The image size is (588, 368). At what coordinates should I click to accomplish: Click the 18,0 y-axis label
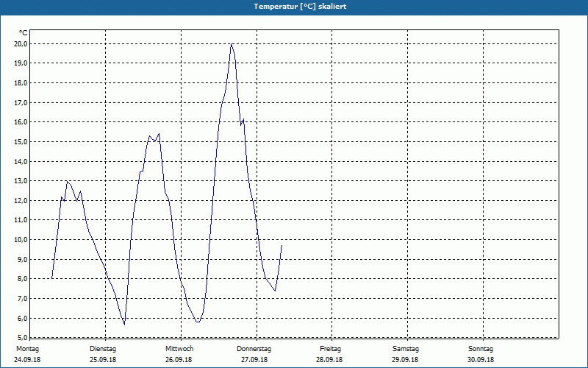click(x=21, y=83)
